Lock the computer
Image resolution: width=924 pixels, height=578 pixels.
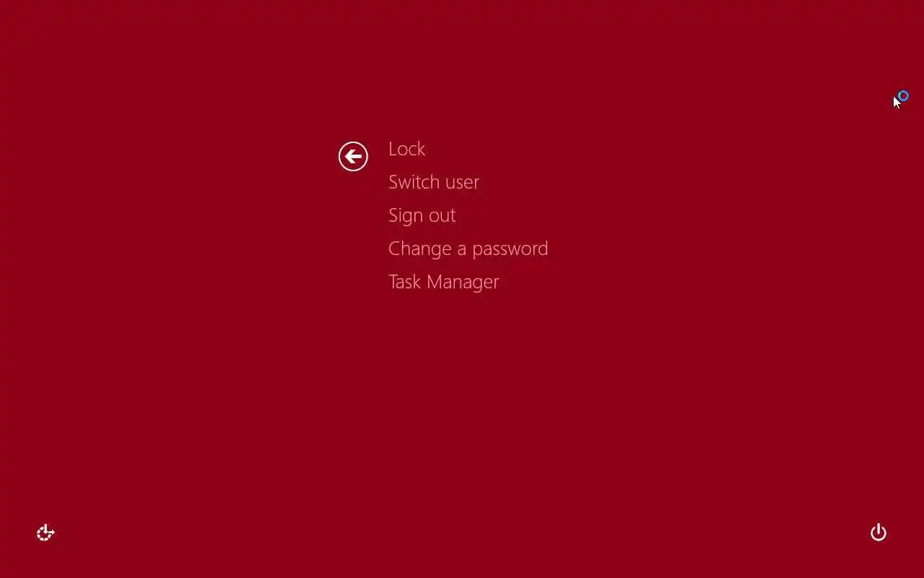click(x=406, y=149)
